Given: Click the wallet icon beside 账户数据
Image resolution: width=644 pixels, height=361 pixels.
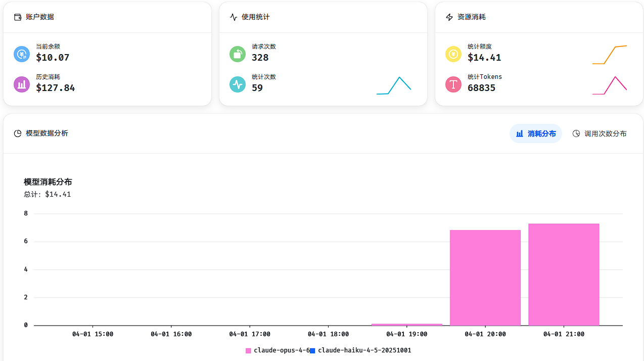Looking at the screenshot, I should pyautogui.click(x=18, y=17).
